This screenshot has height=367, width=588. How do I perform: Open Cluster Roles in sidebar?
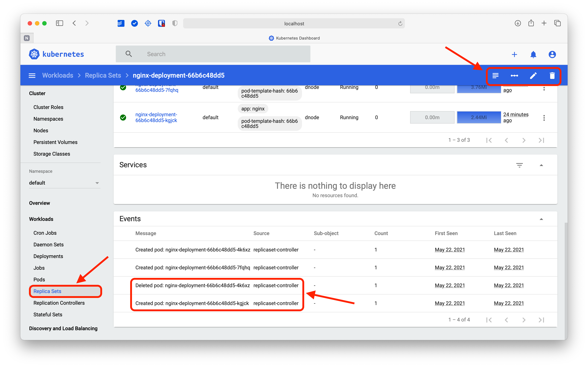(x=48, y=107)
